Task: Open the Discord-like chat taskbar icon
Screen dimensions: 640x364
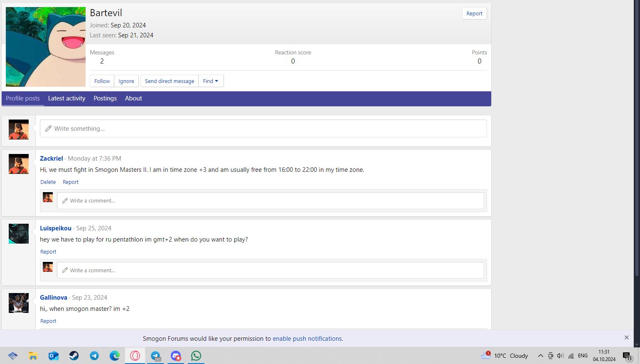Action: (176, 356)
